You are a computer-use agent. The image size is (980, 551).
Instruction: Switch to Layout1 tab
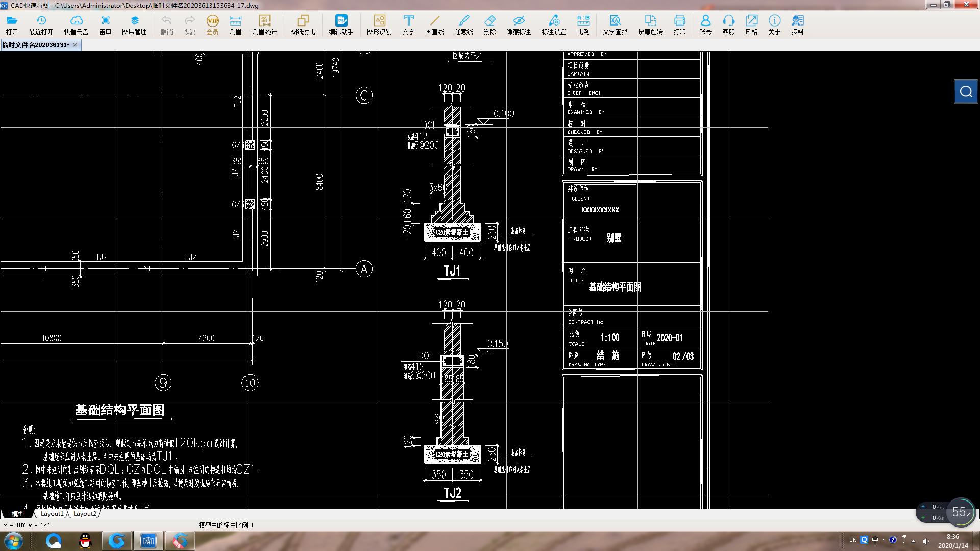(x=52, y=514)
